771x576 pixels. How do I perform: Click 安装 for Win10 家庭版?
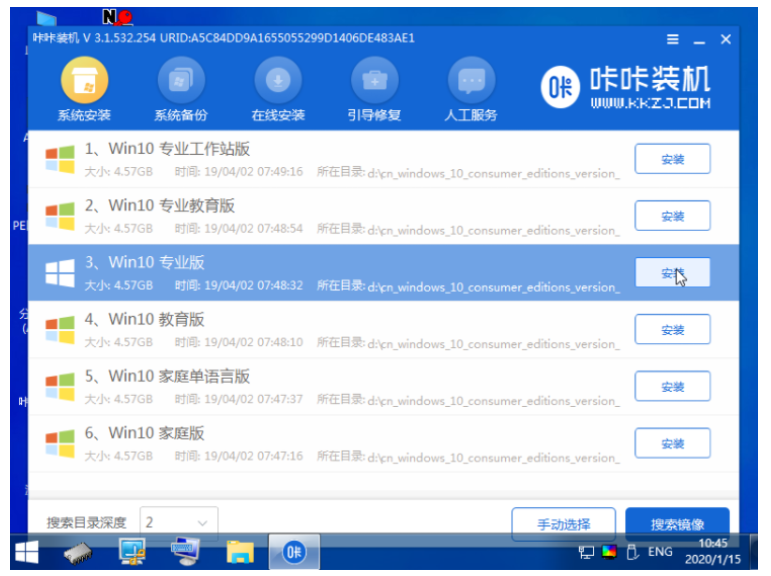[x=672, y=443]
